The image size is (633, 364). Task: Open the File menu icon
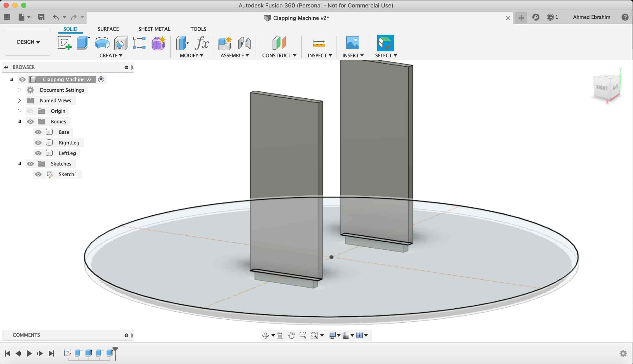22,17
